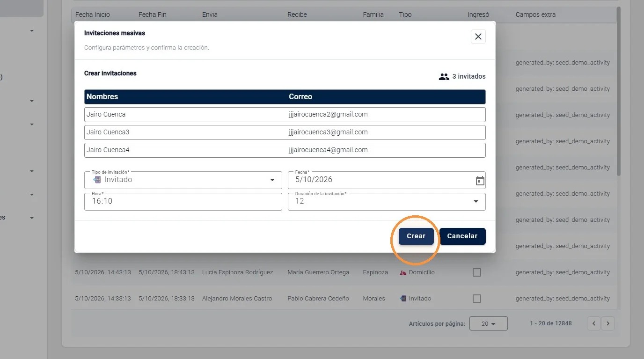Select the jjjairocuenca3@gmail.com email cell
The width and height of the screenshot is (644, 359).
click(328, 132)
